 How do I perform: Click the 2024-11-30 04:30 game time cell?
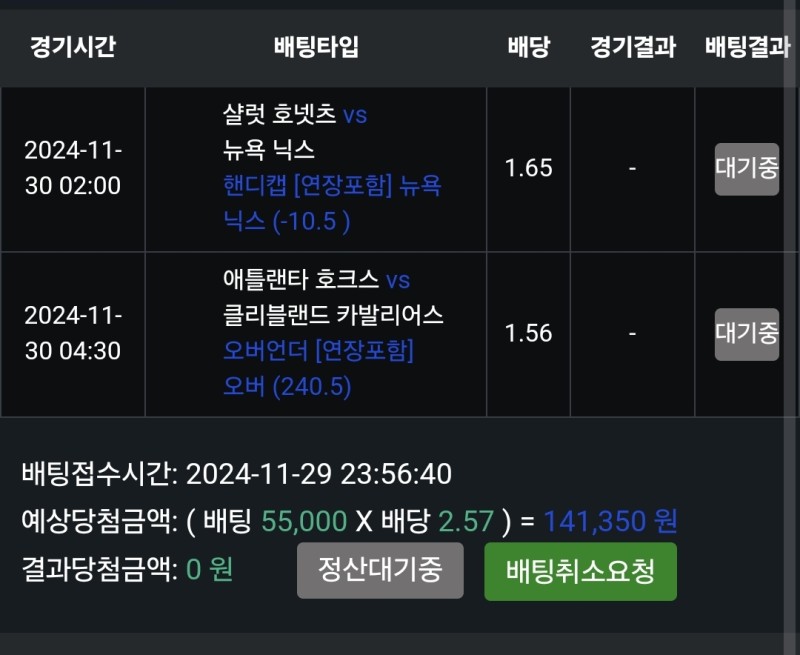72,334
